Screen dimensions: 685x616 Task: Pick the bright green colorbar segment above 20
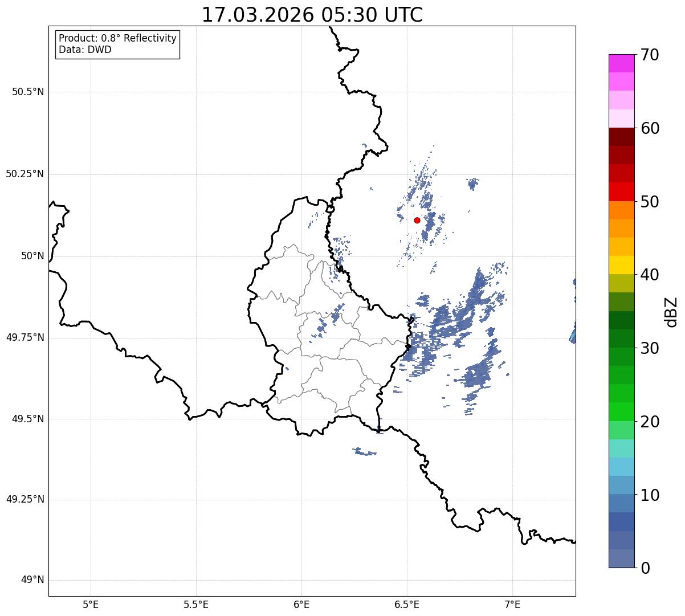pos(622,411)
